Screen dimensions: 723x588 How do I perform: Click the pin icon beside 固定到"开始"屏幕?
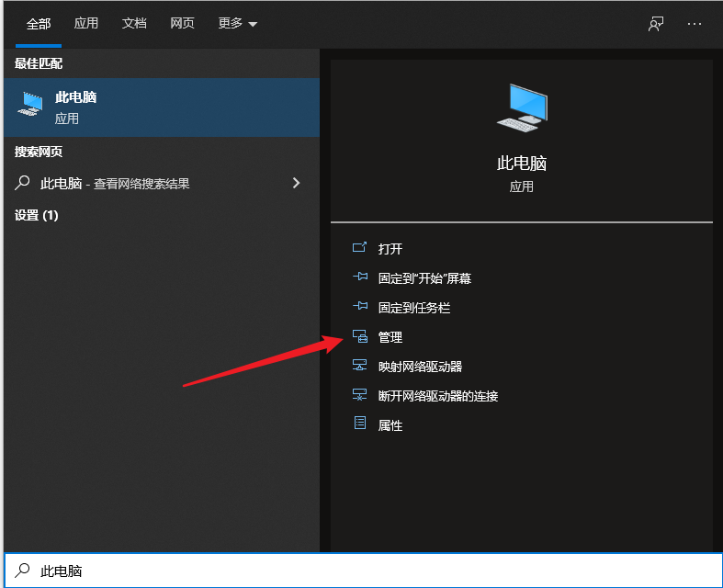360,277
